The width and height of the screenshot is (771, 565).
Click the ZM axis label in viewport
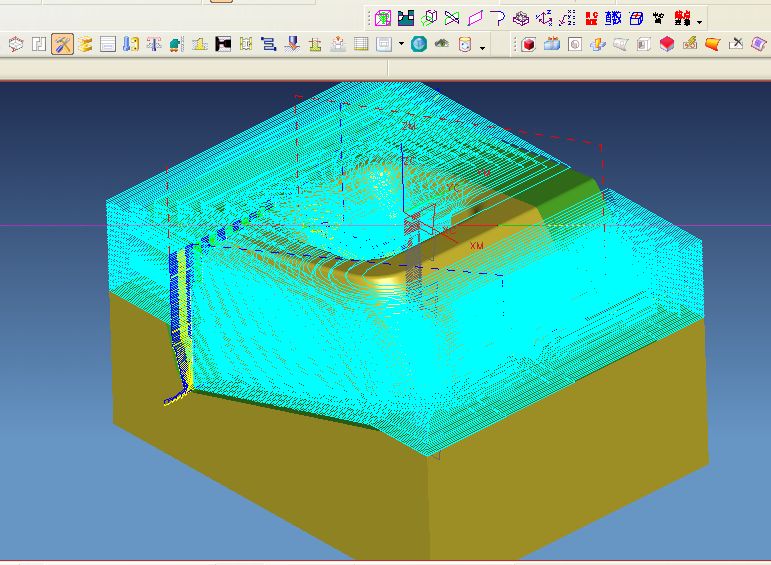(x=409, y=126)
